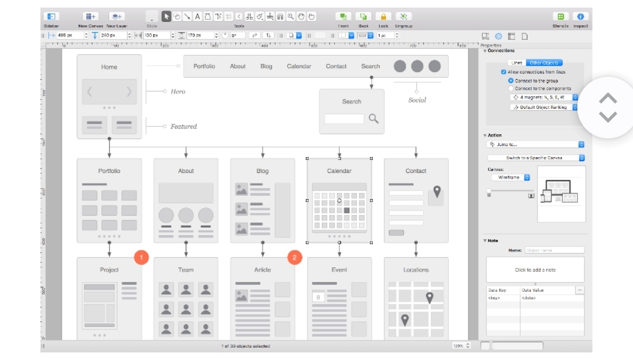
Task: Add a layer with New Layer
Action: point(117,17)
